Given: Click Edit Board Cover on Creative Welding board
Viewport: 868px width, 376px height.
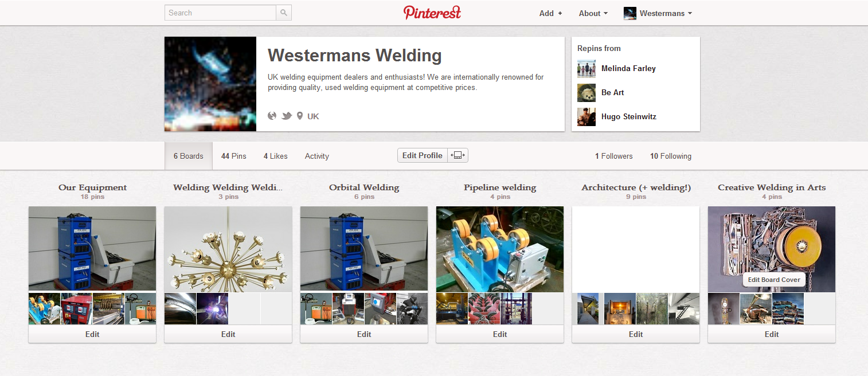Looking at the screenshot, I should point(774,280).
